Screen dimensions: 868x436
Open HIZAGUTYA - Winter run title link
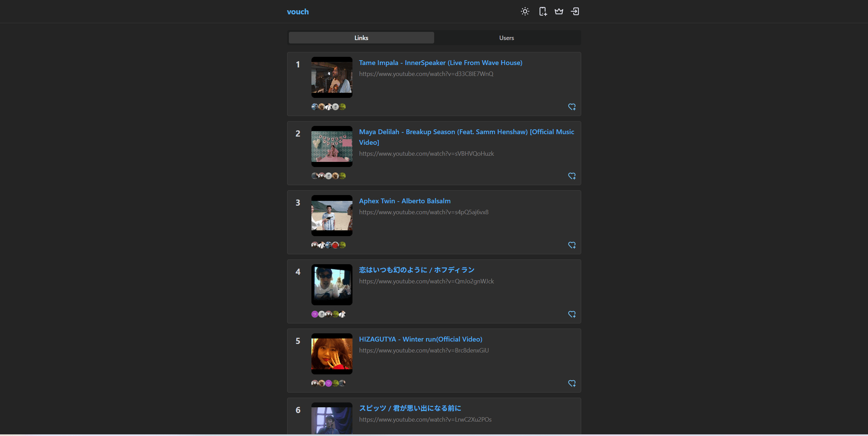(x=420, y=339)
